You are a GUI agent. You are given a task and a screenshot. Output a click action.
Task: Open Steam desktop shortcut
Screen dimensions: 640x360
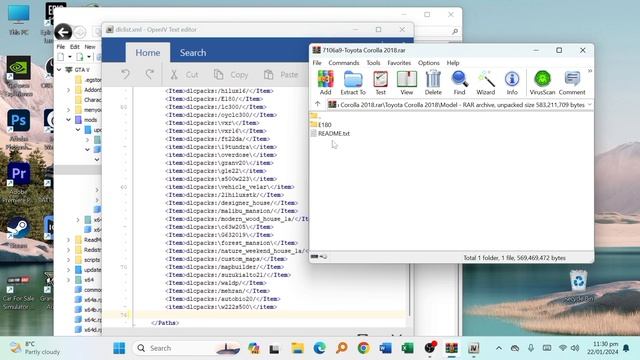(x=18, y=233)
